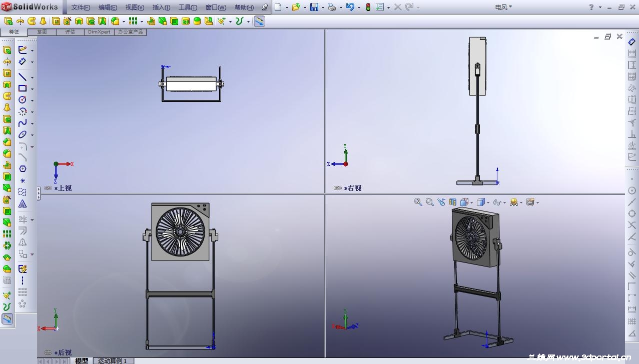Toggle Instant3D button in top toolbar
This screenshot has height=364, width=639.
point(259,21)
